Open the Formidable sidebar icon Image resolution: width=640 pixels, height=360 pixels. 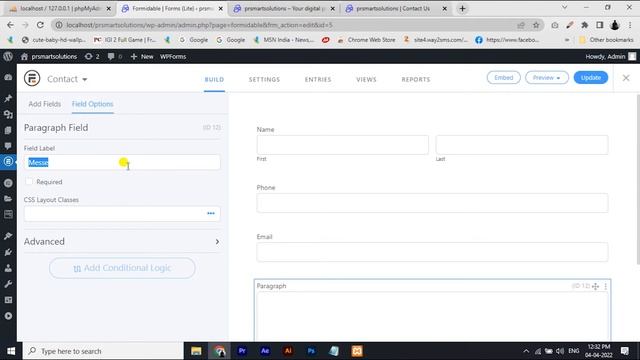tap(8, 162)
